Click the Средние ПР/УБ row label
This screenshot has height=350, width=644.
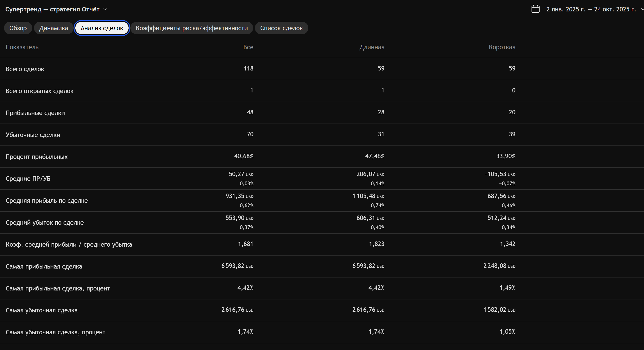[x=28, y=179]
